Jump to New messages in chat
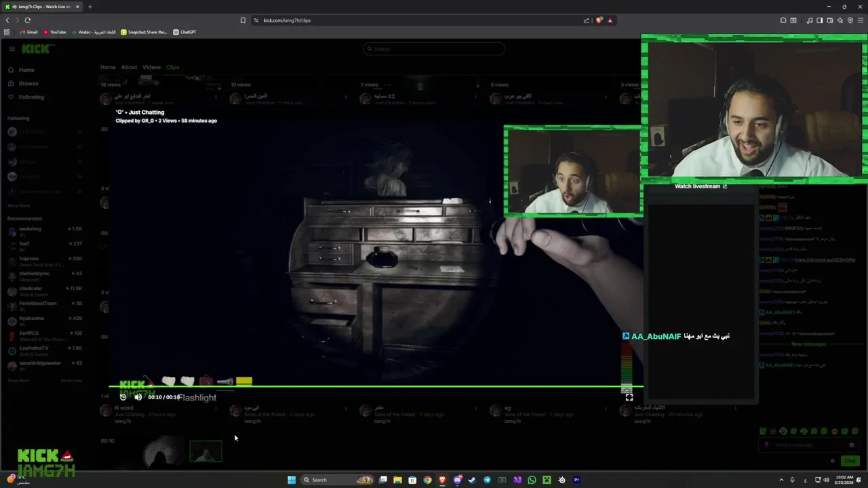Viewport: 868px width, 488px height. pyautogui.click(x=808, y=344)
